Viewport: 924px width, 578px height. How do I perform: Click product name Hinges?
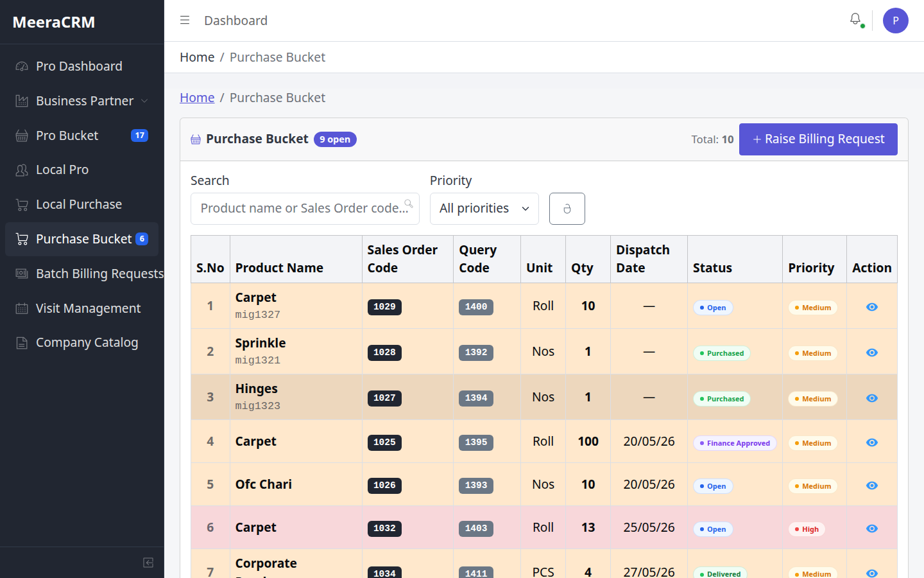(257, 389)
